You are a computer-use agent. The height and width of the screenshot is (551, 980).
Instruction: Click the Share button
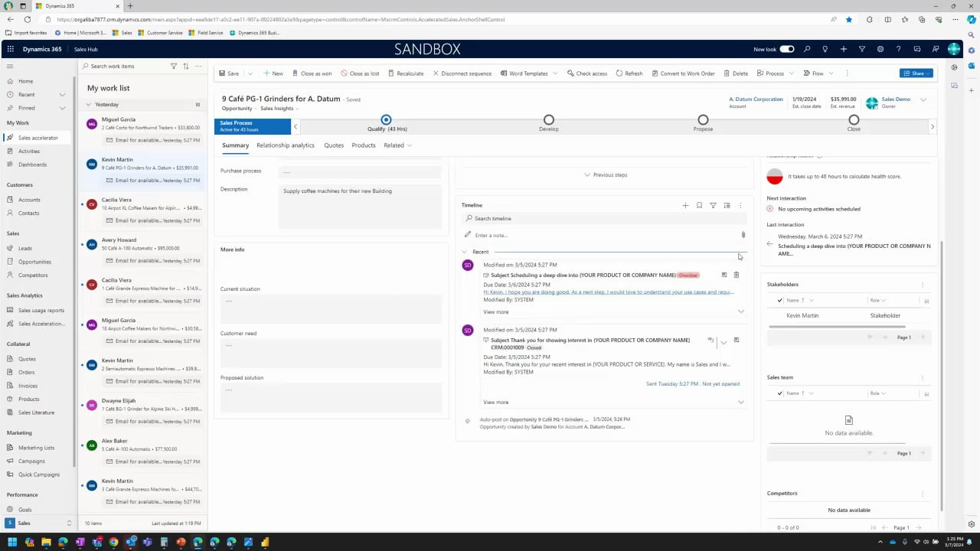tap(916, 73)
